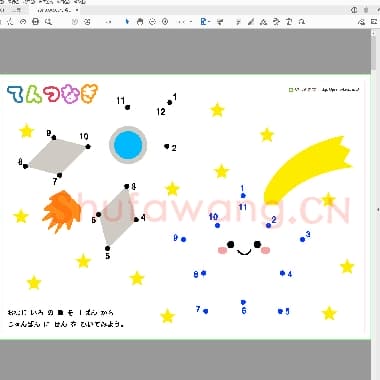The height and width of the screenshot is (380, 380).
Task: Click the Add comment icon
Action: pyautogui.click(x=238, y=22)
